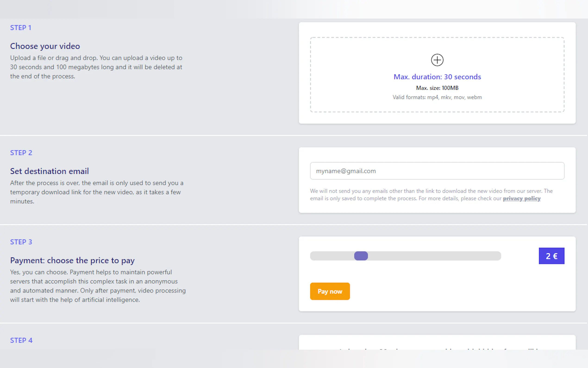
Task: Click the purple price slider handle
Action: [x=361, y=256]
